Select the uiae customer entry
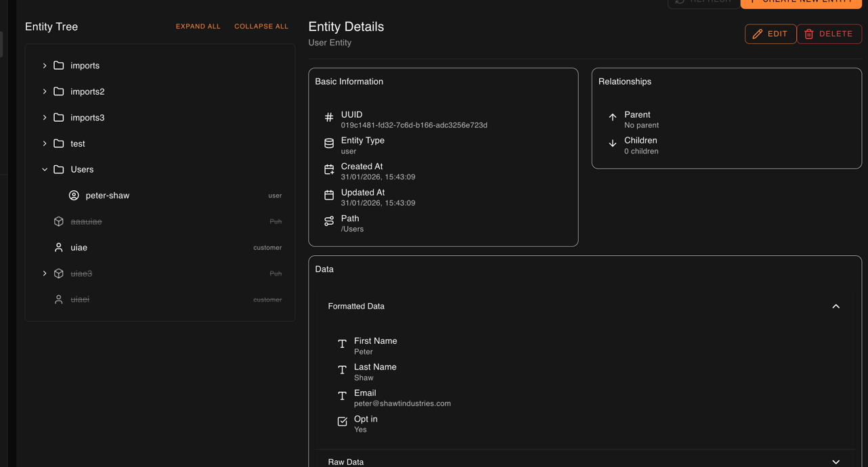 pyautogui.click(x=79, y=247)
